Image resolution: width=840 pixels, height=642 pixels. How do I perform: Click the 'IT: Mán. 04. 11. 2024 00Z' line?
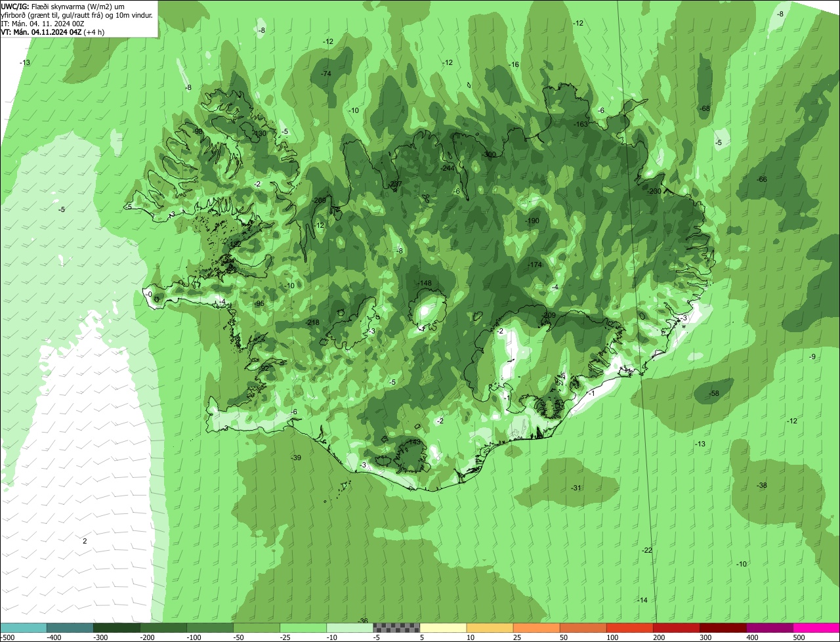click(41, 23)
